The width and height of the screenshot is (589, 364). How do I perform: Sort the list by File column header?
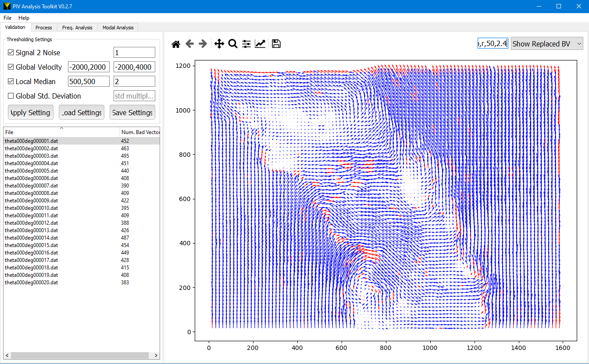[x=61, y=132]
